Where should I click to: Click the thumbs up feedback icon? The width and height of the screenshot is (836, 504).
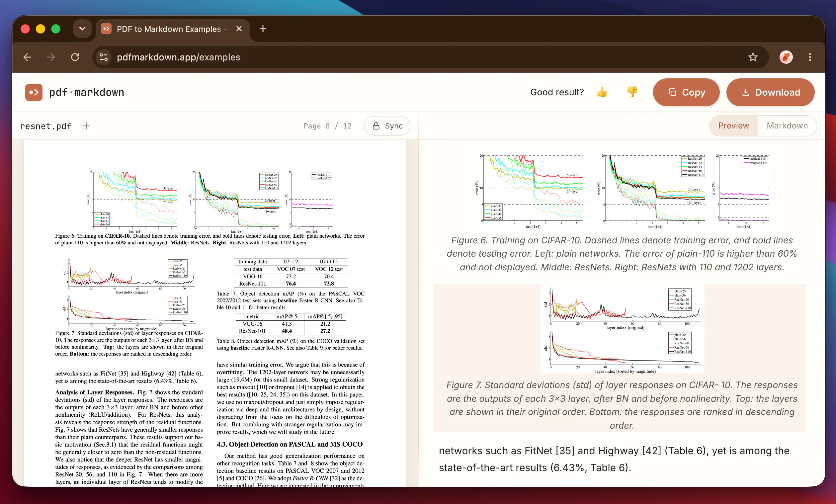point(602,92)
